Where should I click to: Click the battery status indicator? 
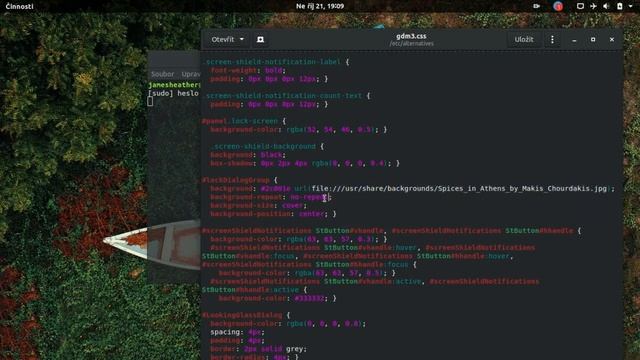click(620, 6)
